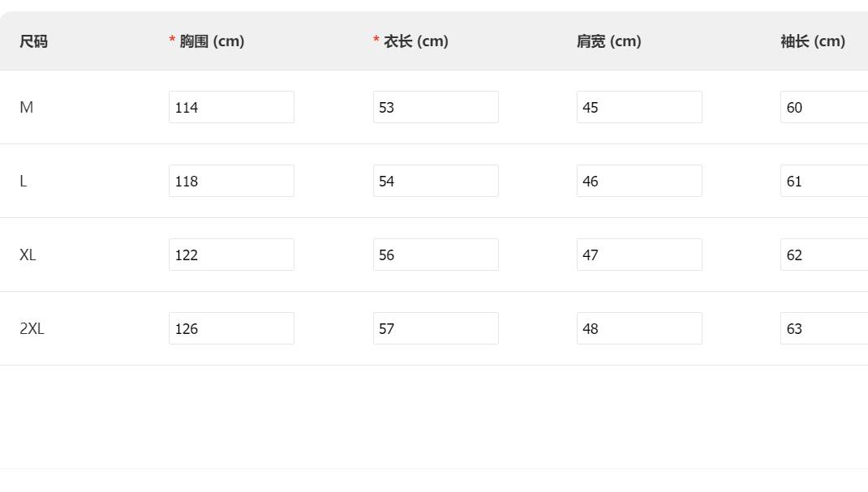Select the 2XL shoulder width field showing 48
Image resolution: width=868 pixels, height=492 pixels.
[x=639, y=328]
